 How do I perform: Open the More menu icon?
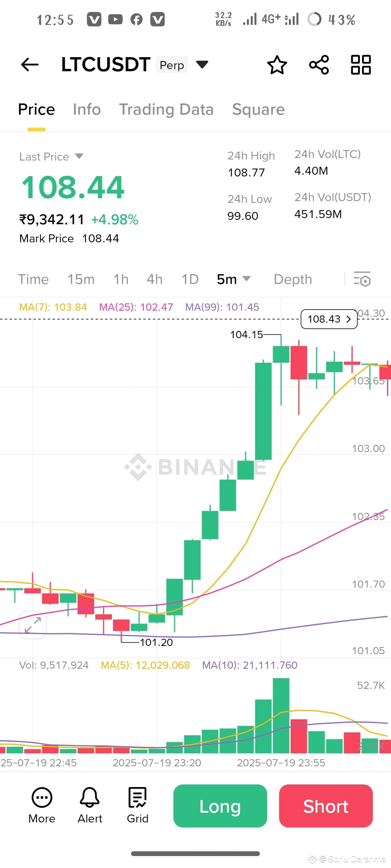tap(42, 805)
